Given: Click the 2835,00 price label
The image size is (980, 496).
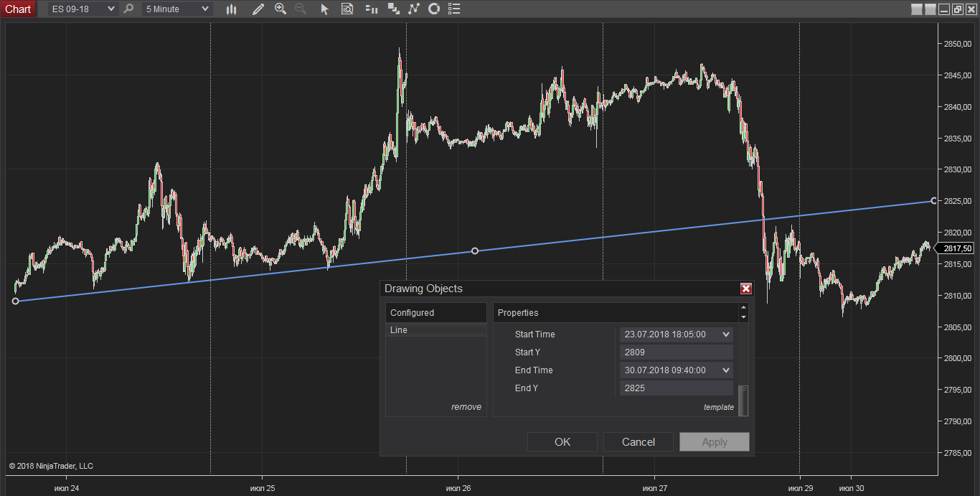Looking at the screenshot, I should (958, 138).
